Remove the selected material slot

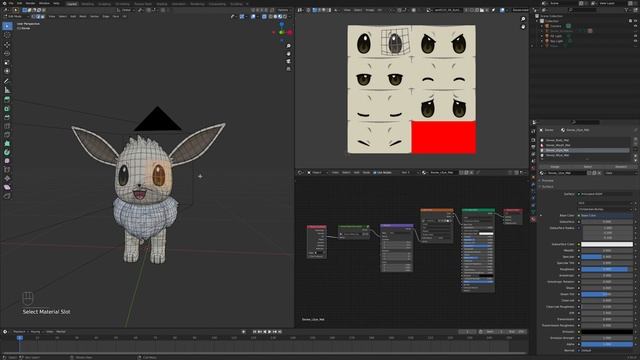coord(636,145)
